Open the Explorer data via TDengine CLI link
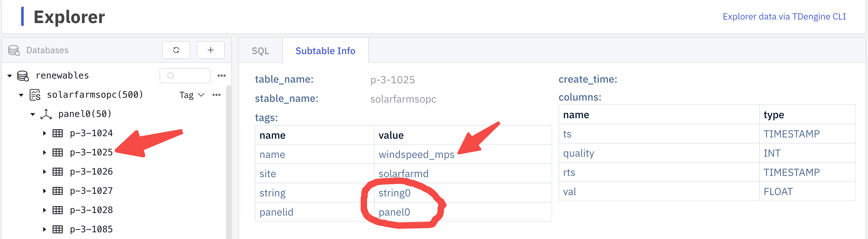Image resolution: width=868 pixels, height=239 pixels. point(784,17)
